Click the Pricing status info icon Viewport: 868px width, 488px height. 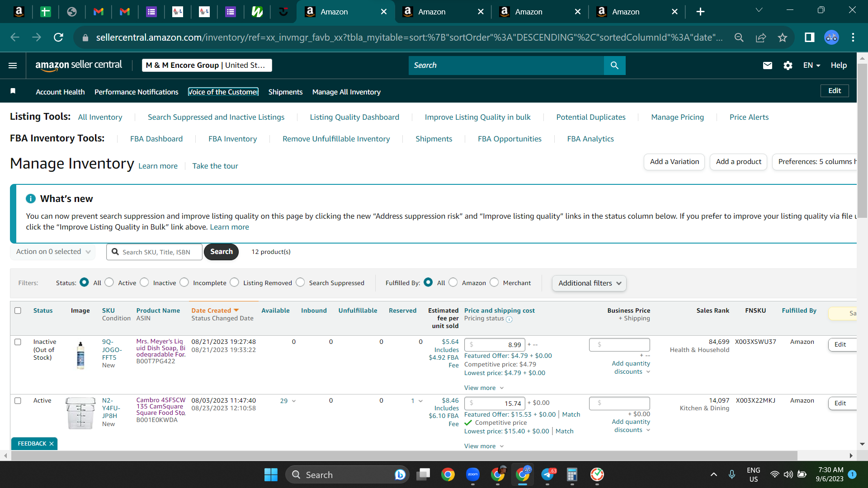tap(509, 319)
